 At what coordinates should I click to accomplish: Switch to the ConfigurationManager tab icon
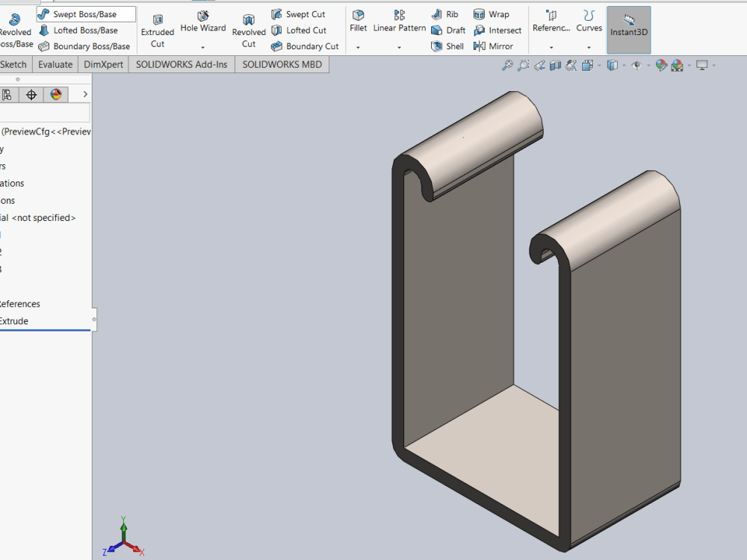tap(31, 94)
